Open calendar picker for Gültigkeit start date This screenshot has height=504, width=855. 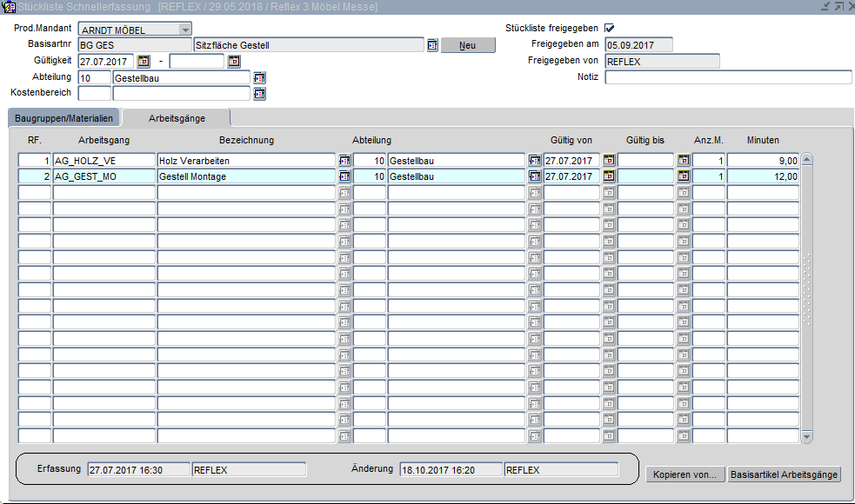tap(144, 62)
